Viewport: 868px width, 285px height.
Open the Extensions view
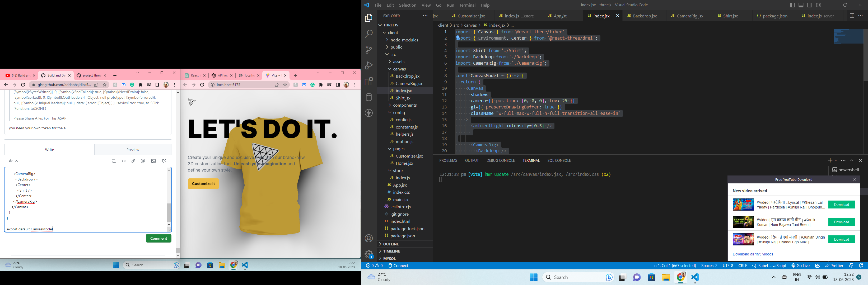click(369, 81)
